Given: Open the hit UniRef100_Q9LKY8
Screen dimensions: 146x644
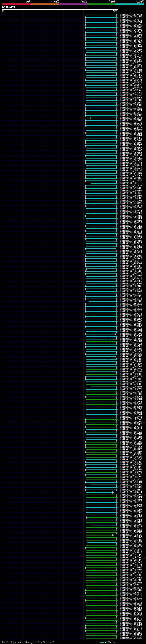Looking at the screenshot, I should tap(131, 17).
